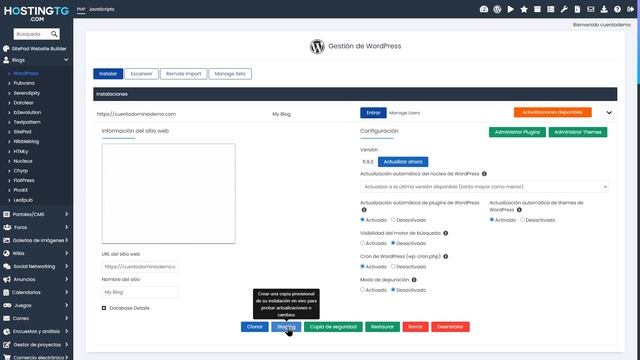This screenshot has width=640, height=360.
Task: Click the URL del sitio web input field
Action: (x=140, y=267)
